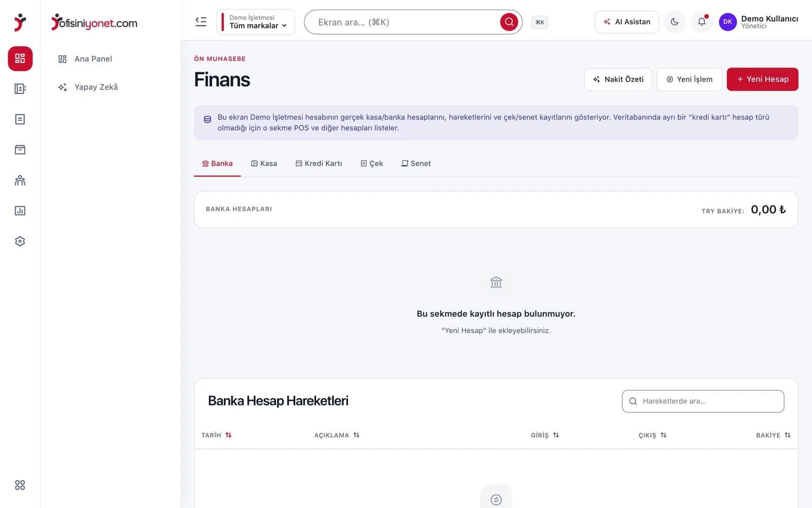The height and width of the screenshot is (508, 812).
Task: Open the archive box icon in the rail
Action: (20, 150)
